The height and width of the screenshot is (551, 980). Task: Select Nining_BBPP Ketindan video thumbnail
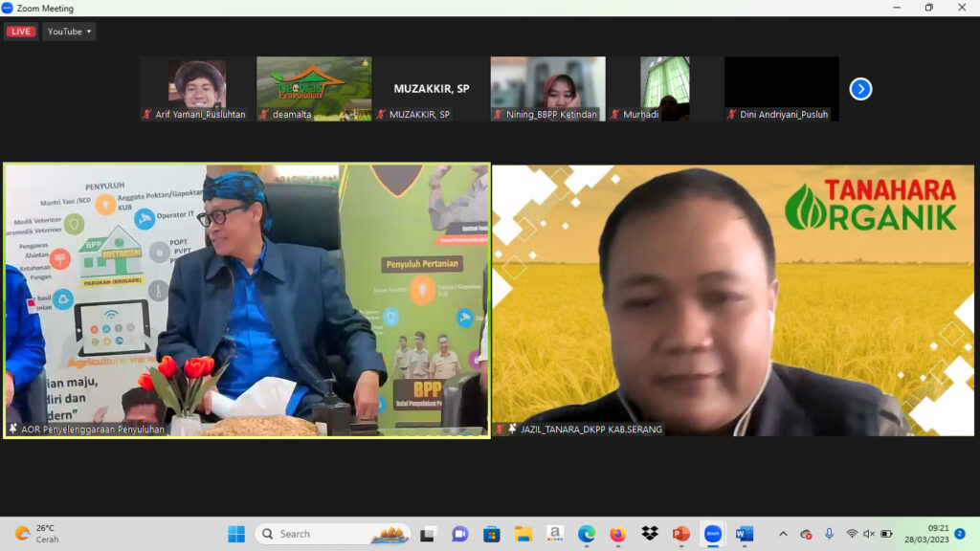(x=548, y=89)
